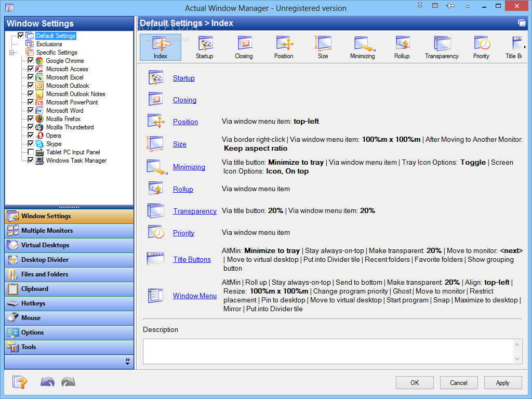Open the Transparency link

(195, 211)
